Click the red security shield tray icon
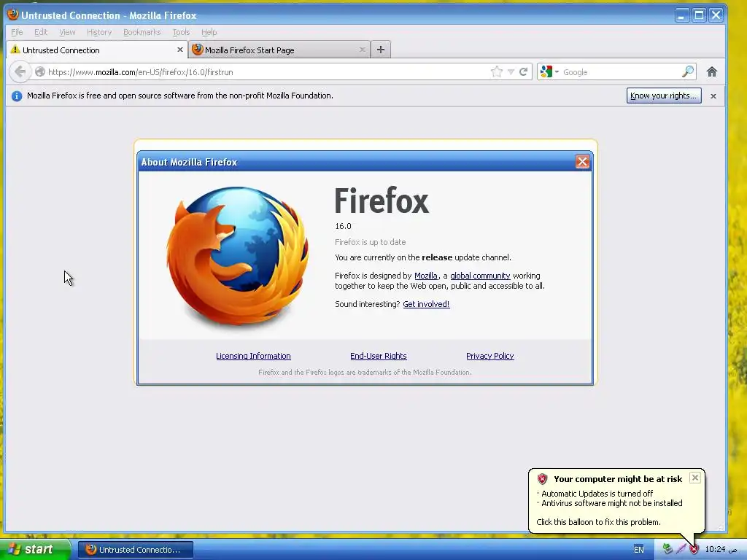The height and width of the screenshot is (560, 747). coord(694,549)
